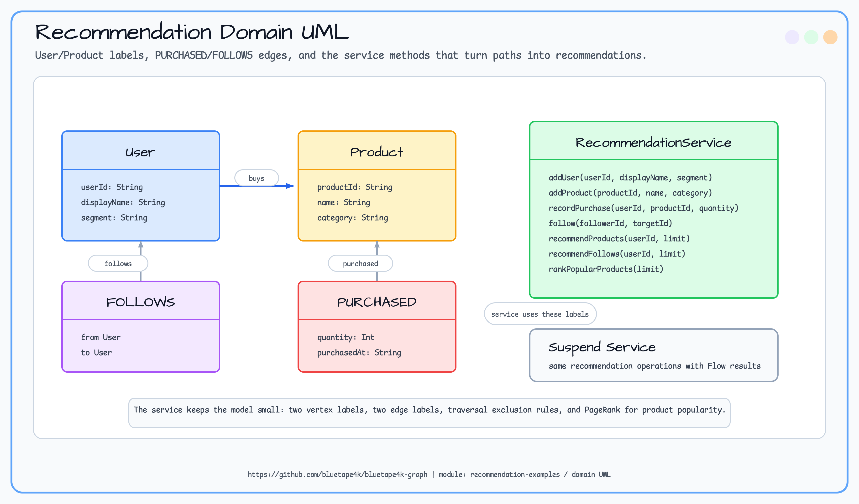Screen dimensions: 859x504
Task: Select the 'productId: String' attribute
Action: (x=355, y=187)
